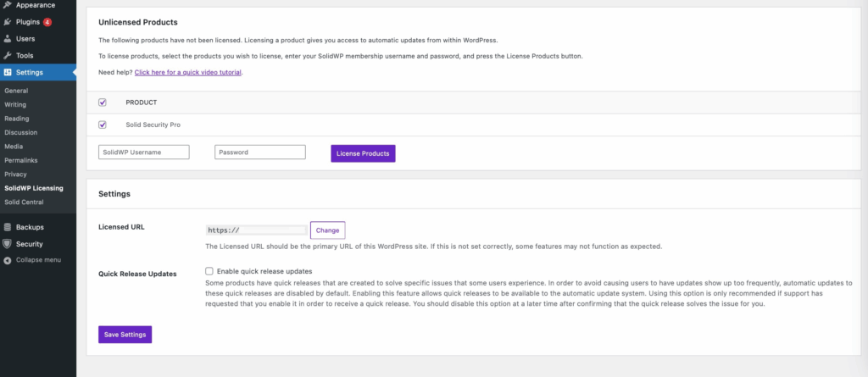Focus the SolidWP Username field
Viewport: 868px width, 377px height.
[x=143, y=152]
